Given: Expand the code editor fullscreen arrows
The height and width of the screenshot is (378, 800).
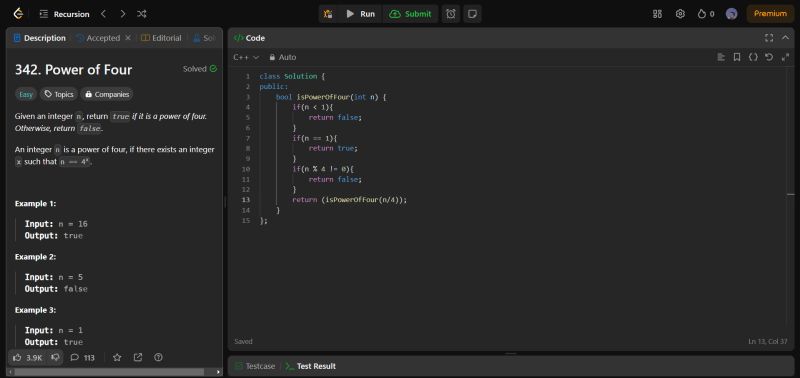Looking at the screenshot, I should pos(785,57).
